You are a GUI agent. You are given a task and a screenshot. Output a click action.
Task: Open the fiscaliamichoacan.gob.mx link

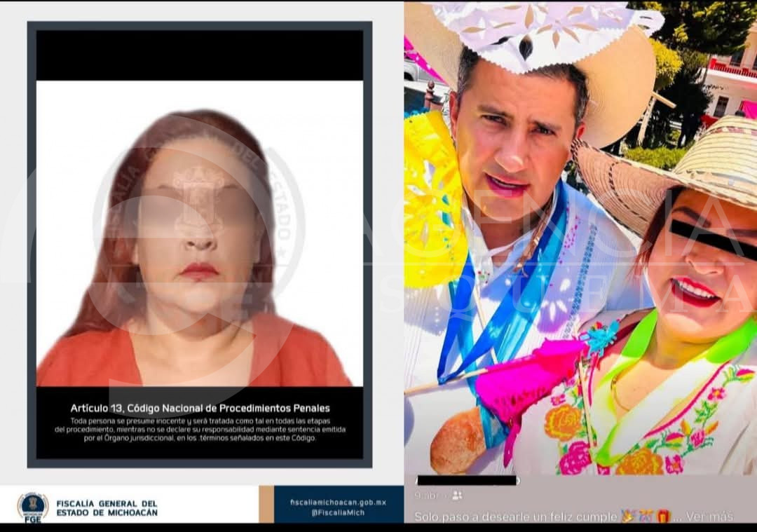(x=338, y=502)
